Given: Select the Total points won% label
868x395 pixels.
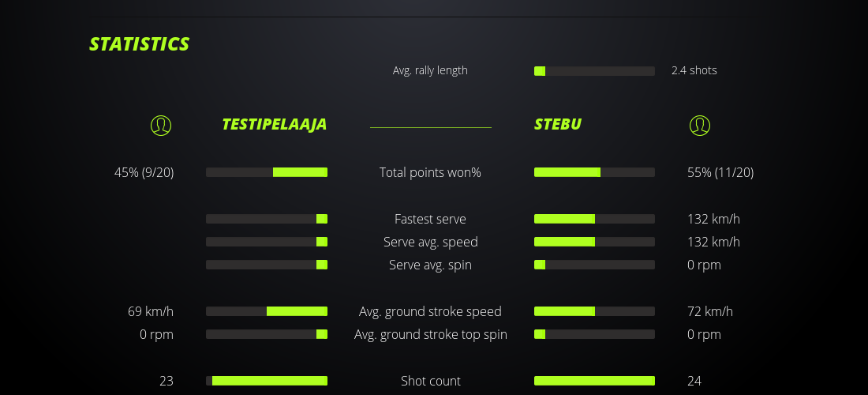Looking at the screenshot, I should (430, 172).
